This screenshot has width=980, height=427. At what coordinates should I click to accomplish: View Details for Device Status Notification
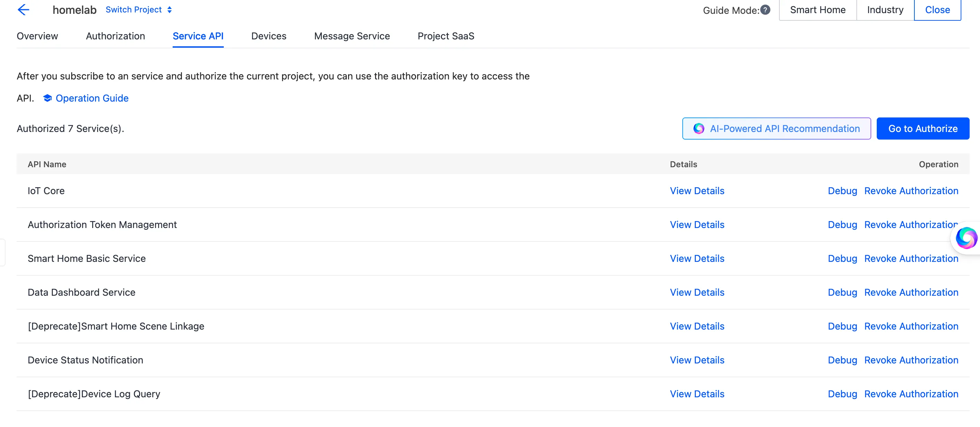point(697,360)
